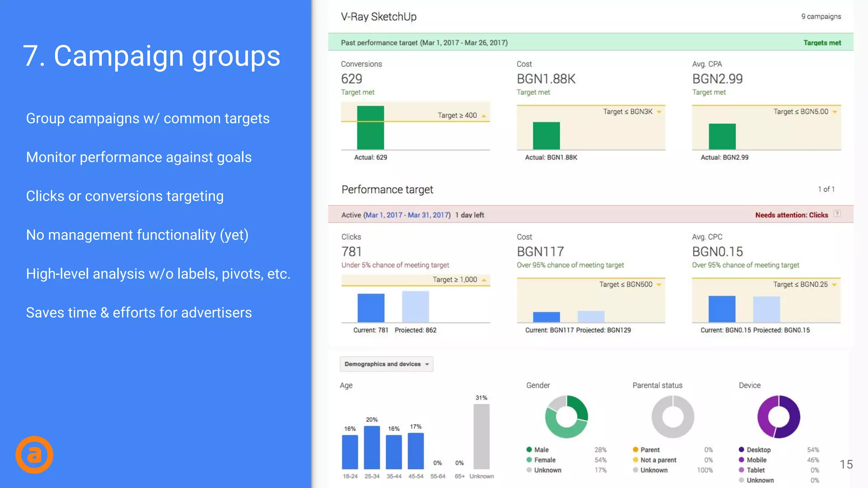The height and width of the screenshot is (488, 868).
Task: Click the '7. Campaign groups' slide title
Action: [x=151, y=56]
